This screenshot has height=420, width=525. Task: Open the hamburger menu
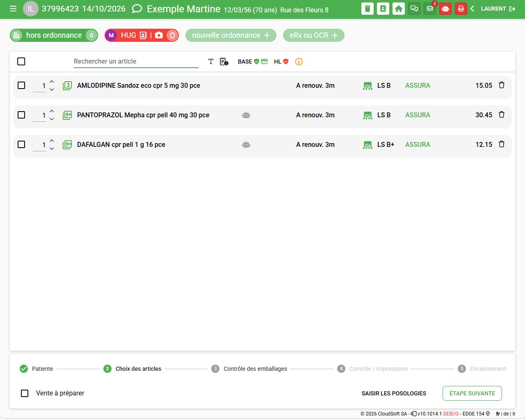pos(13,9)
